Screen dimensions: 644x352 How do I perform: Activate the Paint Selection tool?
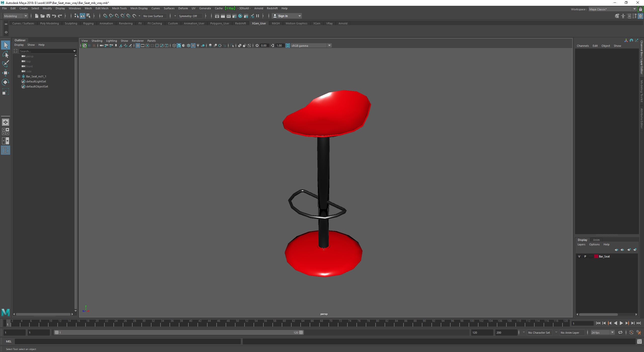click(6, 64)
